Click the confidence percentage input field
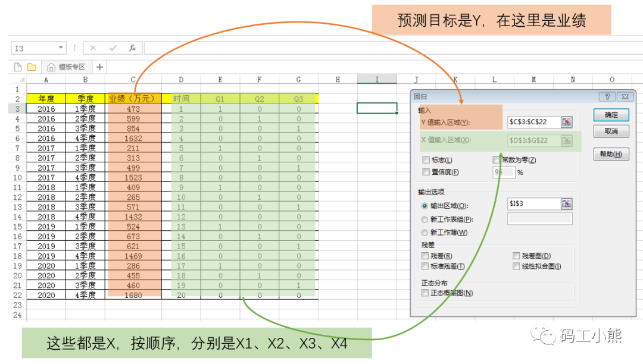Screen dimensions: 643x364 click(x=504, y=172)
